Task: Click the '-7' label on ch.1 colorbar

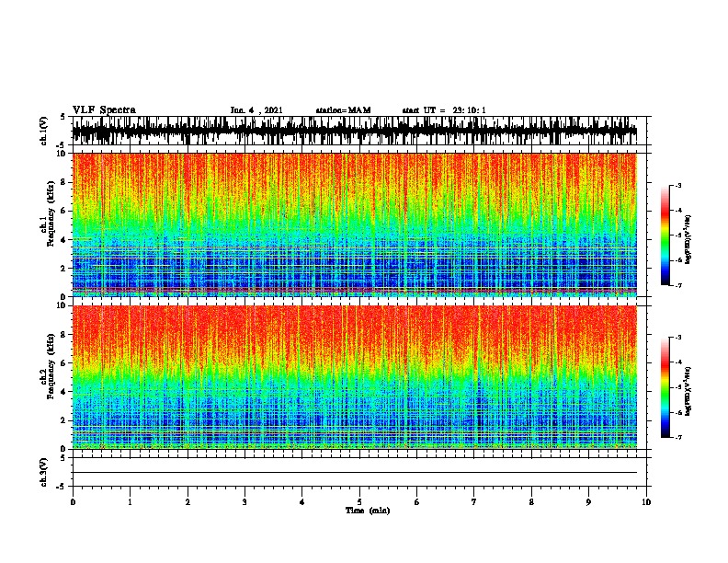Action: click(678, 285)
